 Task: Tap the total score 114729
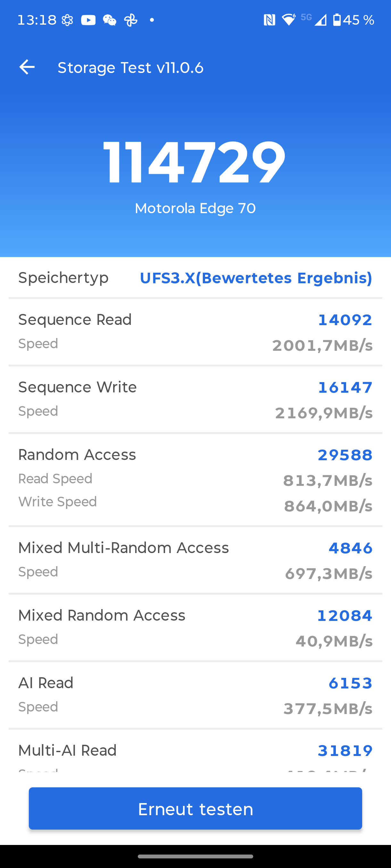195,162
